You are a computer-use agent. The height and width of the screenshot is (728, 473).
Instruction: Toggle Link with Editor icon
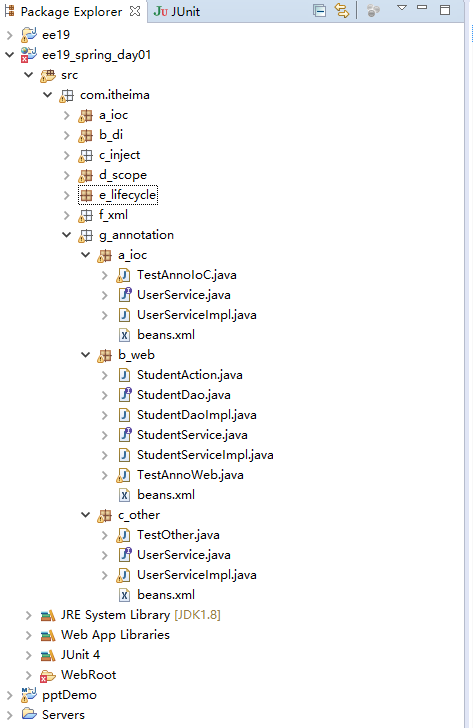342,11
